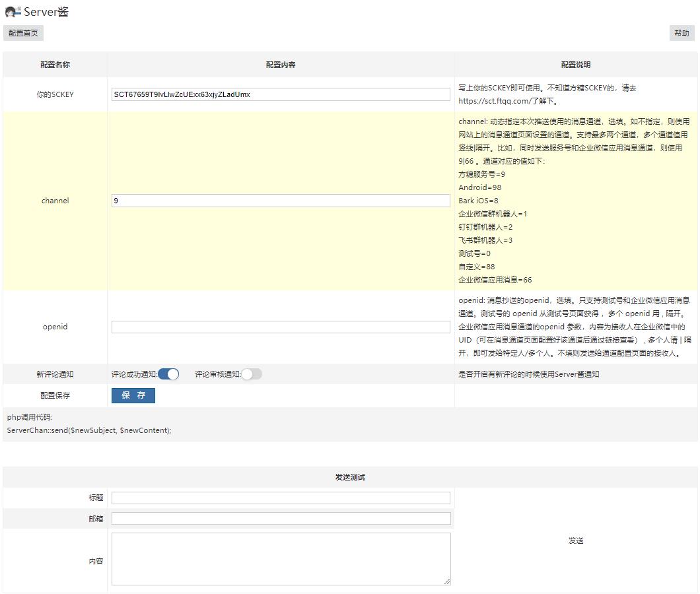Open the 配置首页 button
The image size is (700, 594).
[23, 33]
